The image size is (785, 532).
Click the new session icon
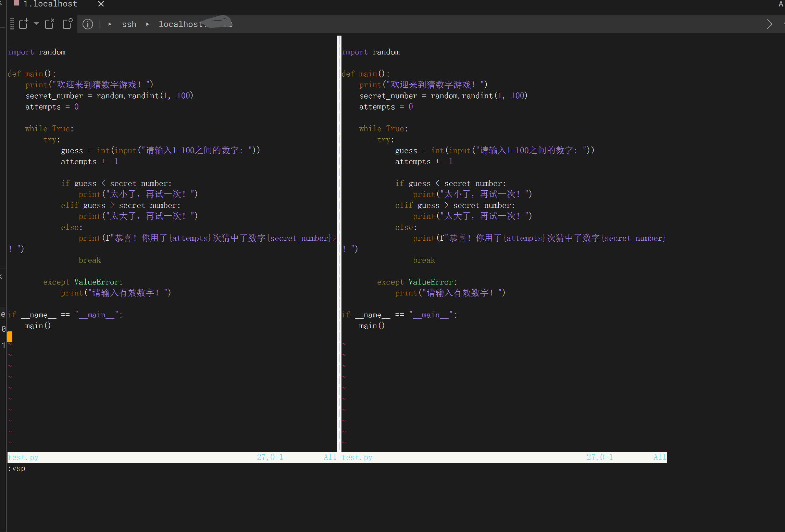click(x=23, y=24)
